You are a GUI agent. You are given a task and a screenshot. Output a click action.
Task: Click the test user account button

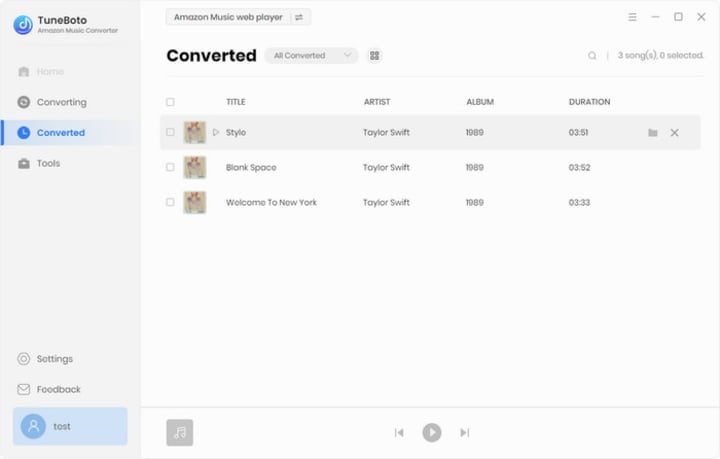point(70,426)
